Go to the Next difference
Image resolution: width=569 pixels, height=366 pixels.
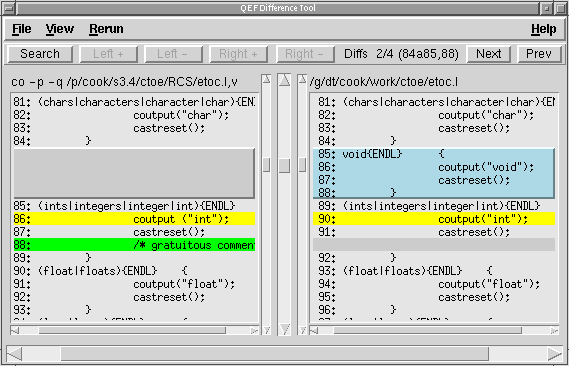pos(488,54)
